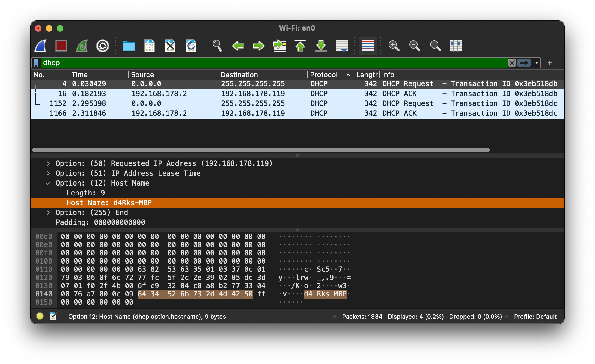Sort packet list by Time column
The width and height of the screenshot is (595, 364).
(x=80, y=75)
